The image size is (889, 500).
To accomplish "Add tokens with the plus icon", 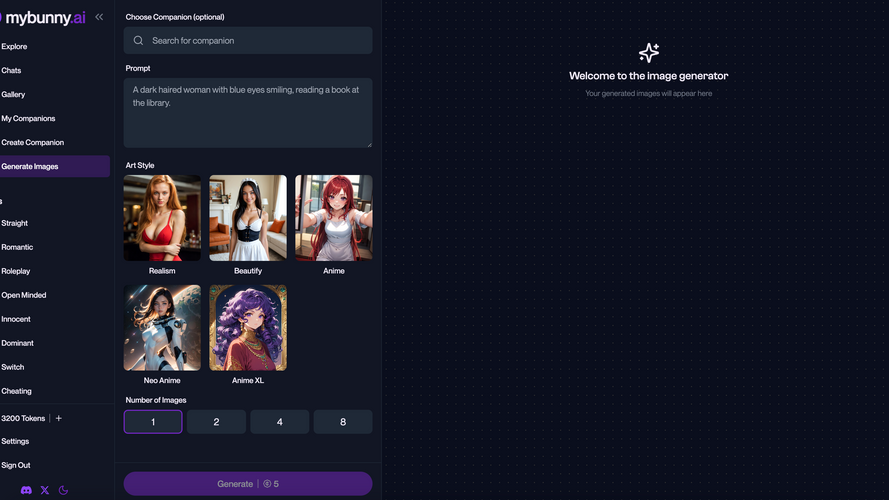I will pyautogui.click(x=58, y=418).
